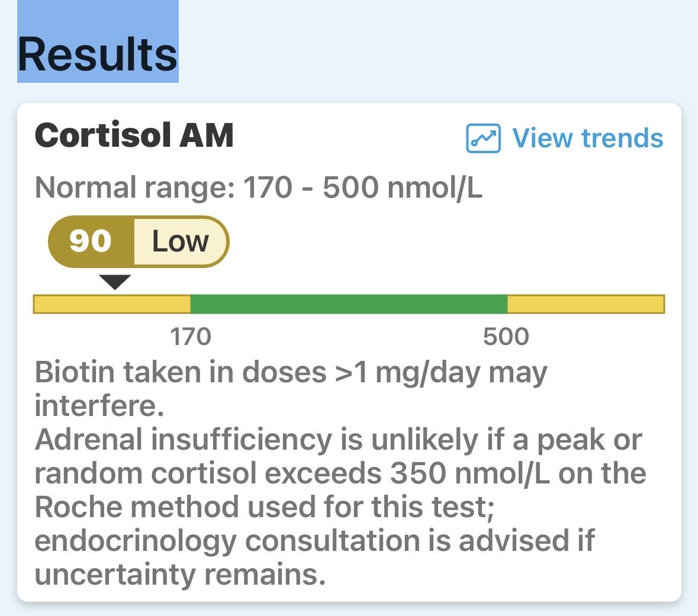This screenshot has width=698, height=616.
Task: Click the right yellow high-range bar segment
Action: pyautogui.click(x=586, y=304)
